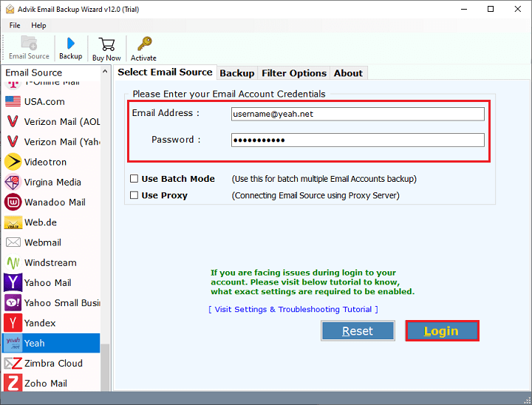Enable Use Proxy checkbox
532x405 pixels.
(x=134, y=195)
